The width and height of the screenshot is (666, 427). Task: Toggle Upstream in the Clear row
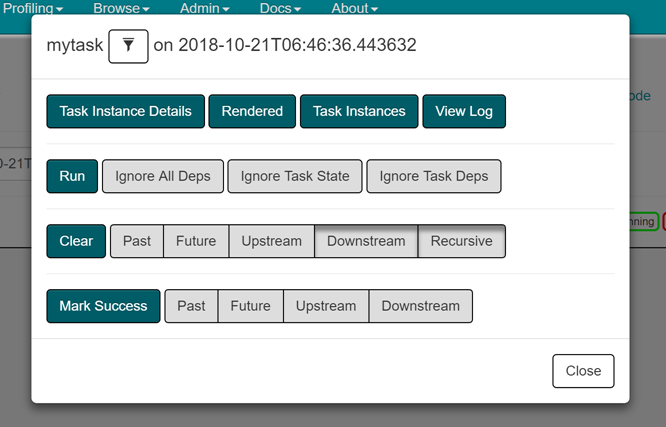click(x=271, y=241)
